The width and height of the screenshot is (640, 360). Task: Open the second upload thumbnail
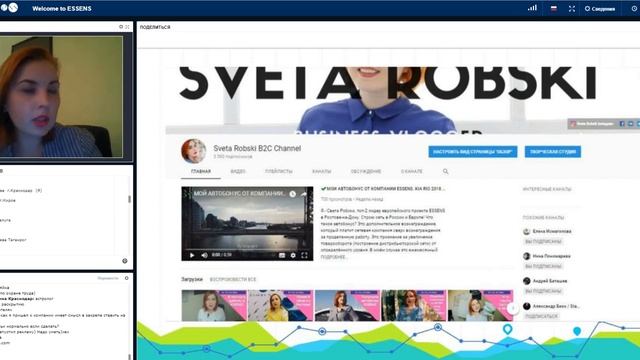pyautogui.click(x=281, y=305)
